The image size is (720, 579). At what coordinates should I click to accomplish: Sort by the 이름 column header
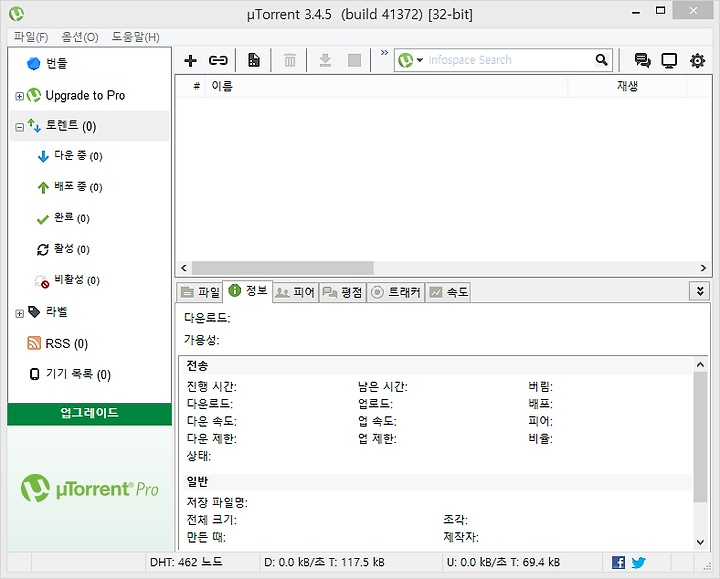pyautogui.click(x=387, y=86)
